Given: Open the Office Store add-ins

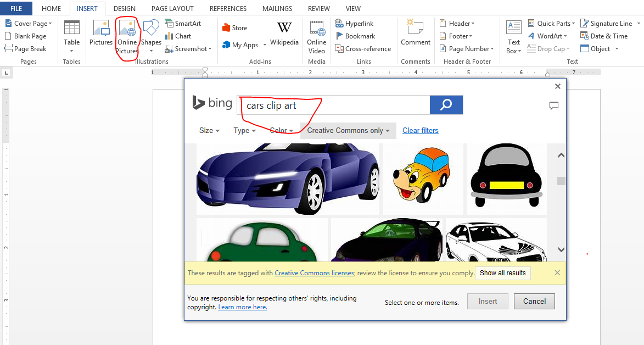Looking at the screenshot, I should pyautogui.click(x=234, y=28).
